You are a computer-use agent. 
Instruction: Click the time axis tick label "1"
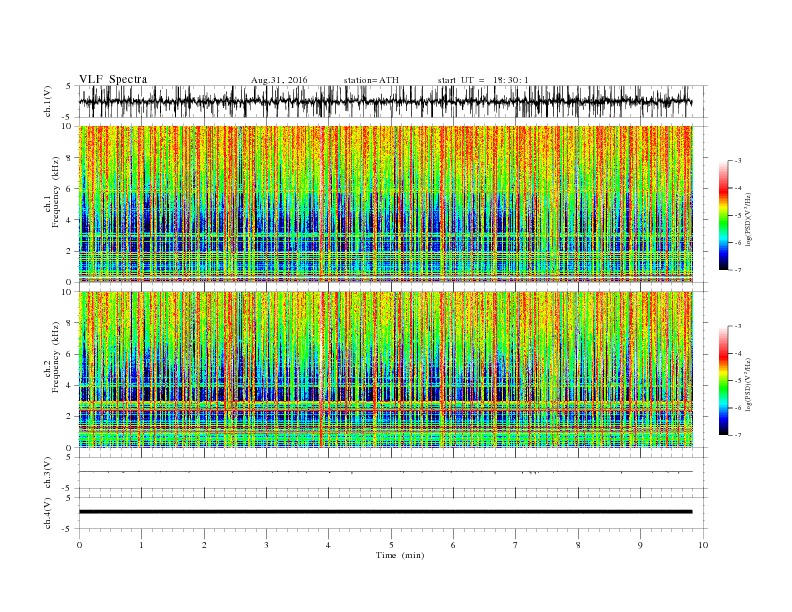click(x=142, y=545)
